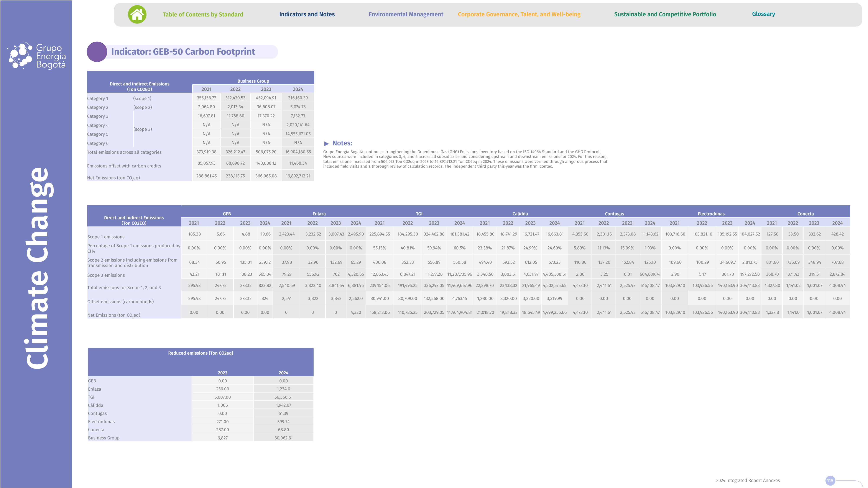Open Table of Contents by Standard
The image size is (868, 488).
pyautogui.click(x=203, y=15)
